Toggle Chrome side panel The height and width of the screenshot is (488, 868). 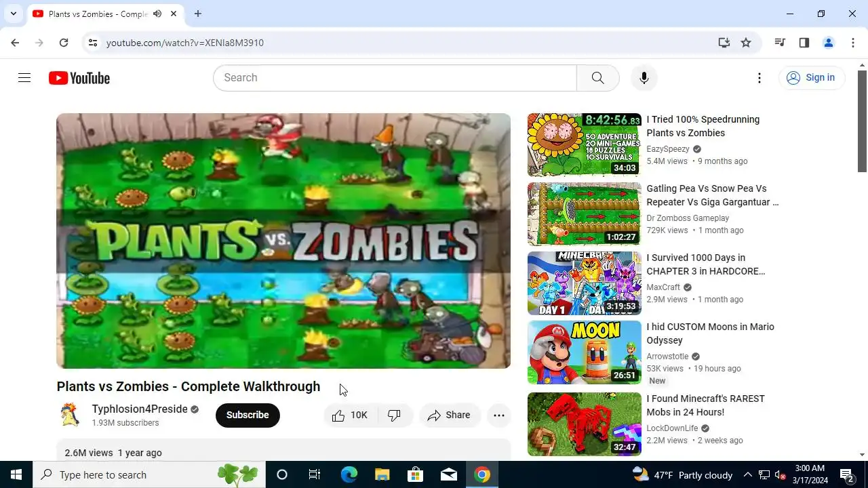click(x=804, y=43)
